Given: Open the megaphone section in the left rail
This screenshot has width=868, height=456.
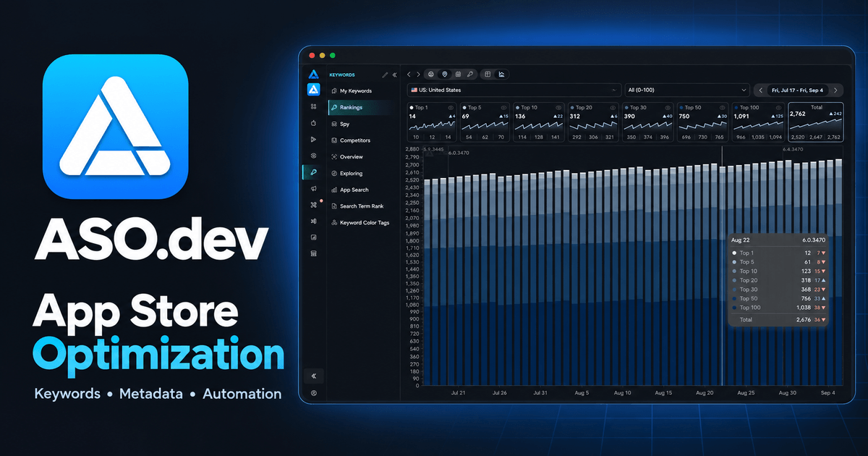Looking at the screenshot, I should coord(314,188).
